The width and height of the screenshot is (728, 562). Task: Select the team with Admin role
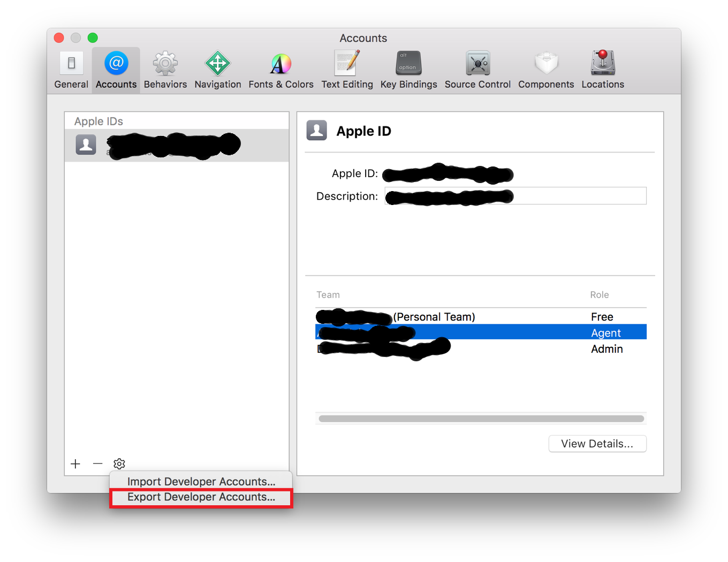coord(481,349)
